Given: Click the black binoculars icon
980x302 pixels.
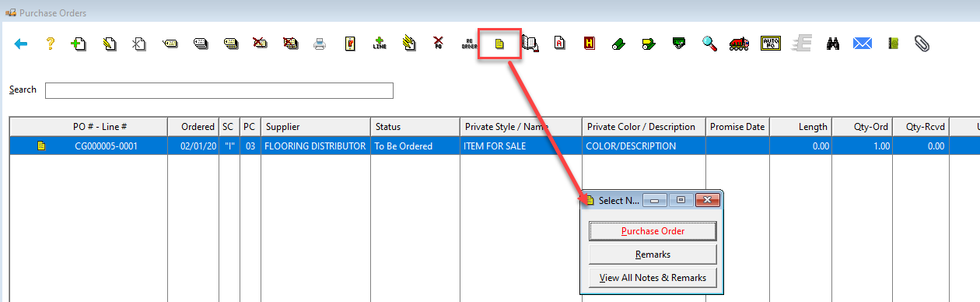Looking at the screenshot, I should [832, 44].
